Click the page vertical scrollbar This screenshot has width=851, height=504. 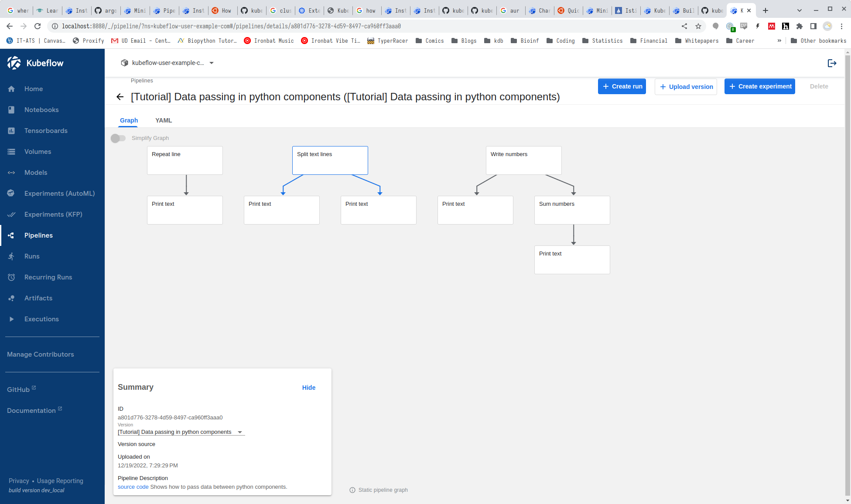pyautogui.click(x=848, y=276)
